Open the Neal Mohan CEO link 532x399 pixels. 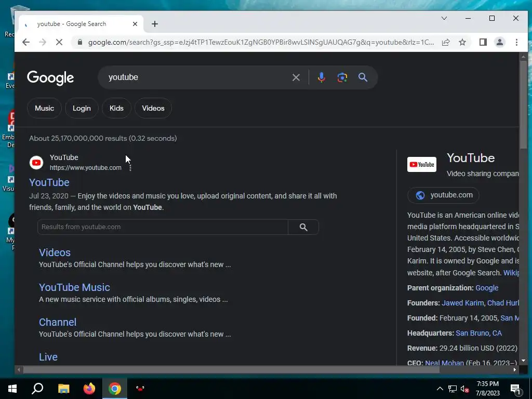(x=444, y=362)
